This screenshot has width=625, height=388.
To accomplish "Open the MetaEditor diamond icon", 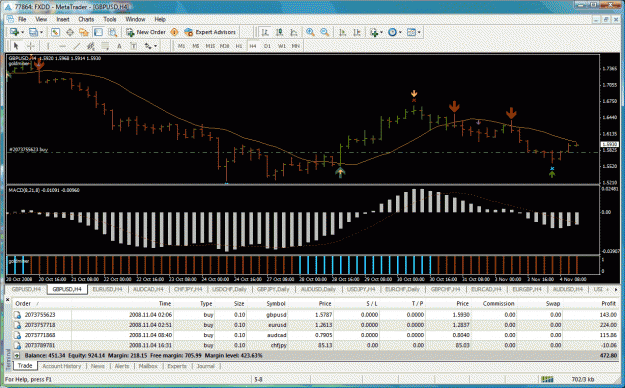I will (174, 32).
